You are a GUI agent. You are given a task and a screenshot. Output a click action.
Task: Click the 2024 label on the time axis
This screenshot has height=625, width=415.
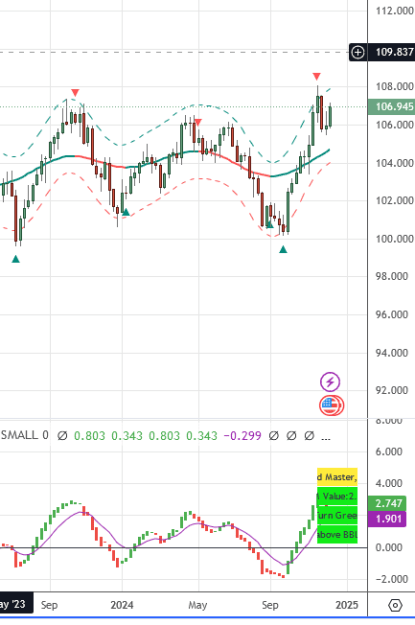(122, 605)
